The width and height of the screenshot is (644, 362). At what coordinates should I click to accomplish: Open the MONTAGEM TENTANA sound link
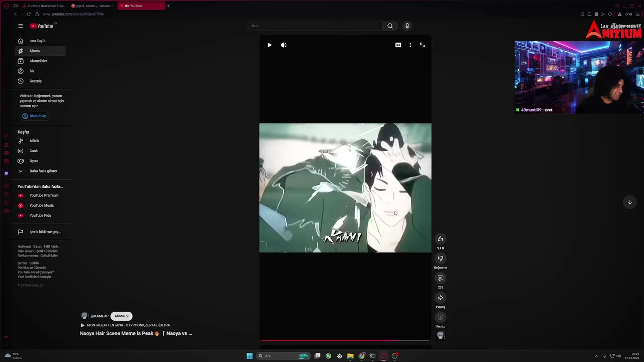tap(128, 325)
